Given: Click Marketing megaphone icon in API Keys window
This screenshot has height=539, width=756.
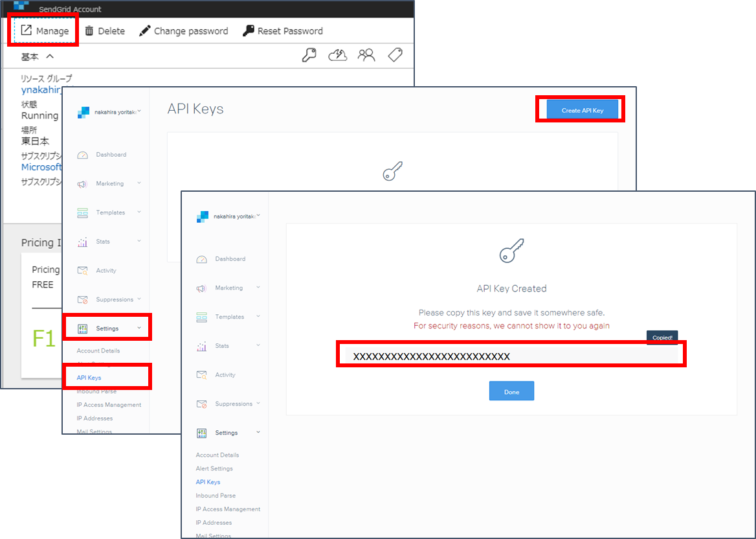Looking at the screenshot, I should point(82,184).
